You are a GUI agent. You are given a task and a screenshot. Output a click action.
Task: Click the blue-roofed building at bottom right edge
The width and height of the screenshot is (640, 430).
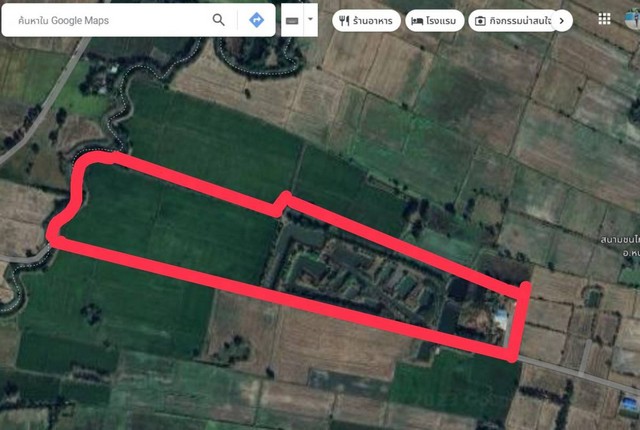(x=629, y=403)
